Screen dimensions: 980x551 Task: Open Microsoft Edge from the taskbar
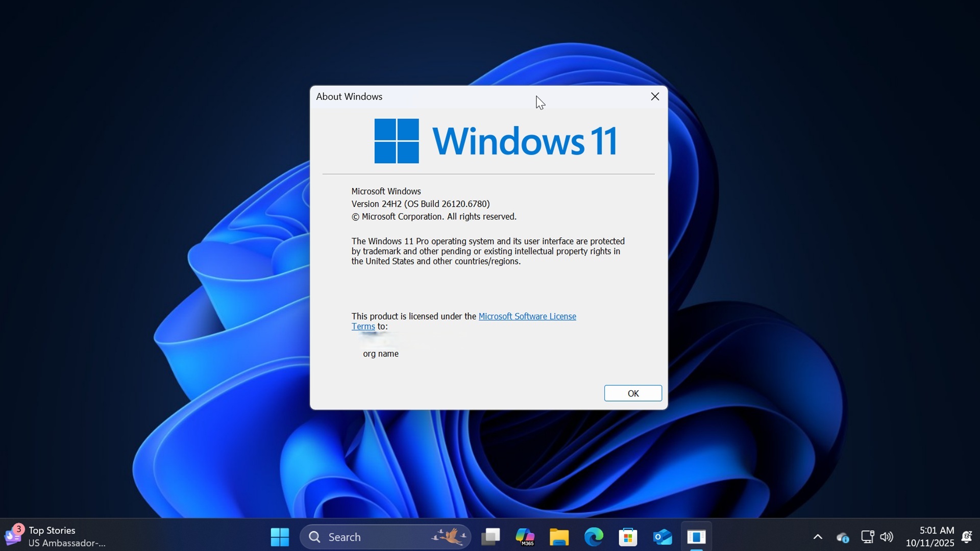(x=593, y=537)
